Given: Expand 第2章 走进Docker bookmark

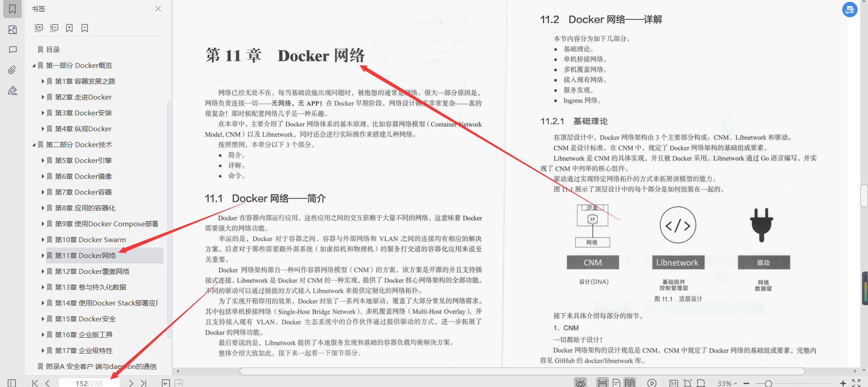Looking at the screenshot, I should [43, 97].
